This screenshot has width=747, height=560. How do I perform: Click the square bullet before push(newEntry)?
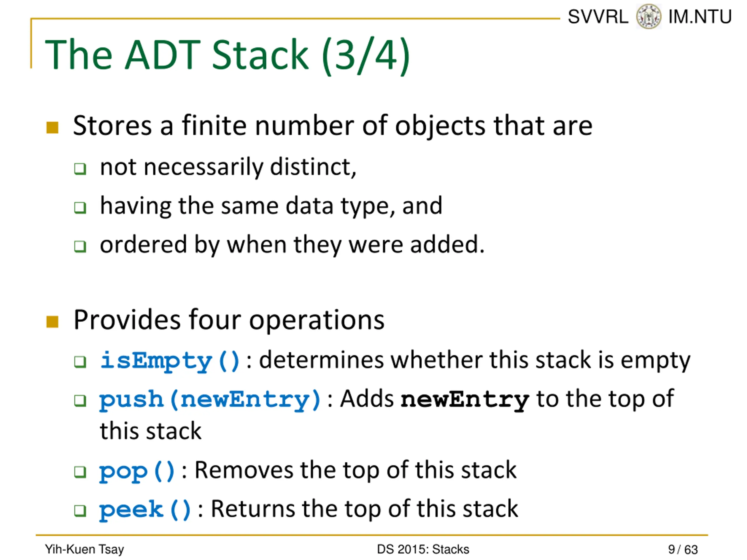tap(80, 401)
